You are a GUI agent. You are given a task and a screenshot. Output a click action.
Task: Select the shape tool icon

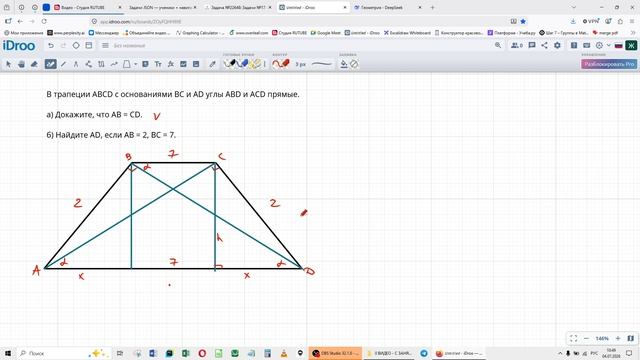click(127, 64)
